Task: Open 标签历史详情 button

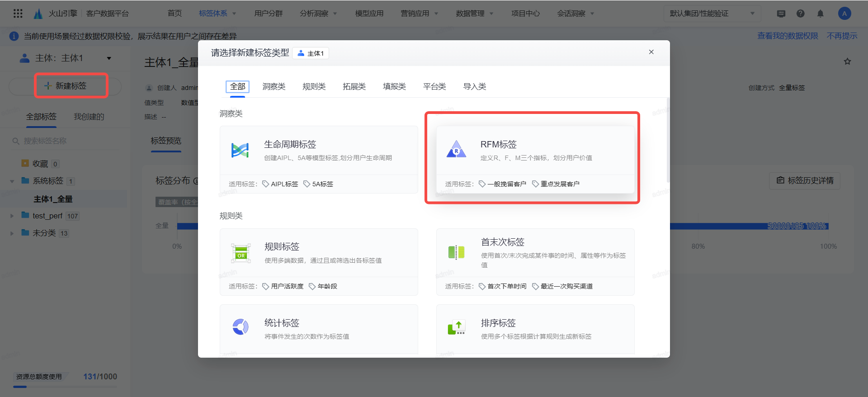Action: [805, 180]
